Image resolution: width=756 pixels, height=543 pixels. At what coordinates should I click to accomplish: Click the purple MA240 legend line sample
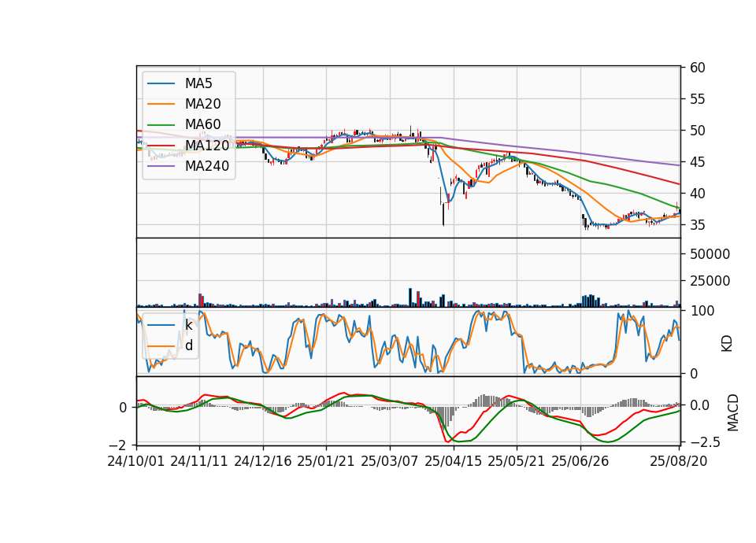pos(161,166)
